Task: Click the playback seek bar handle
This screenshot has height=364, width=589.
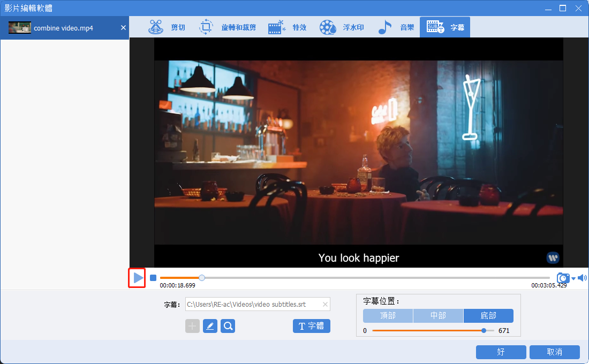Action: click(202, 278)
